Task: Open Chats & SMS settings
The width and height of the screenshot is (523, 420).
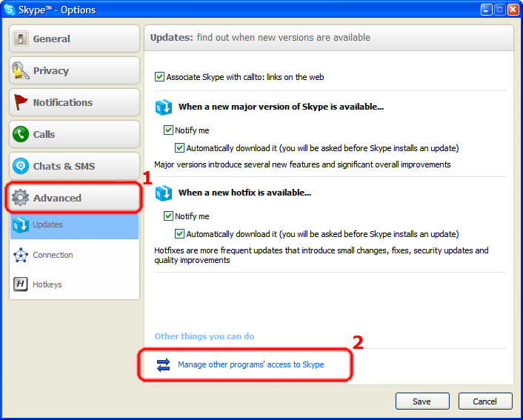Action: (74, 166)
